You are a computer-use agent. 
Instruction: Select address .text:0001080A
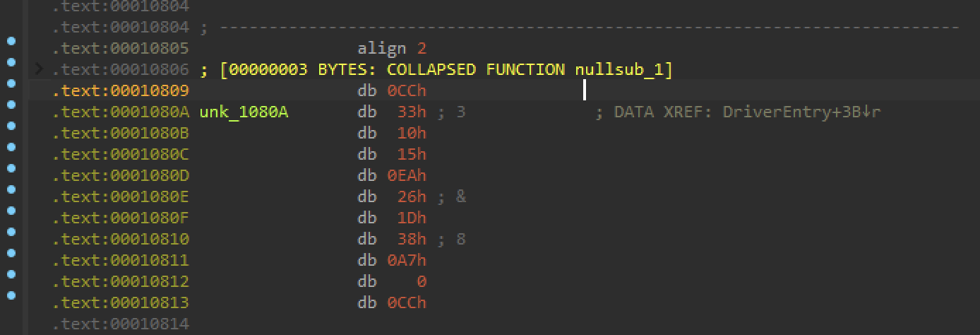tap(121, 112)
